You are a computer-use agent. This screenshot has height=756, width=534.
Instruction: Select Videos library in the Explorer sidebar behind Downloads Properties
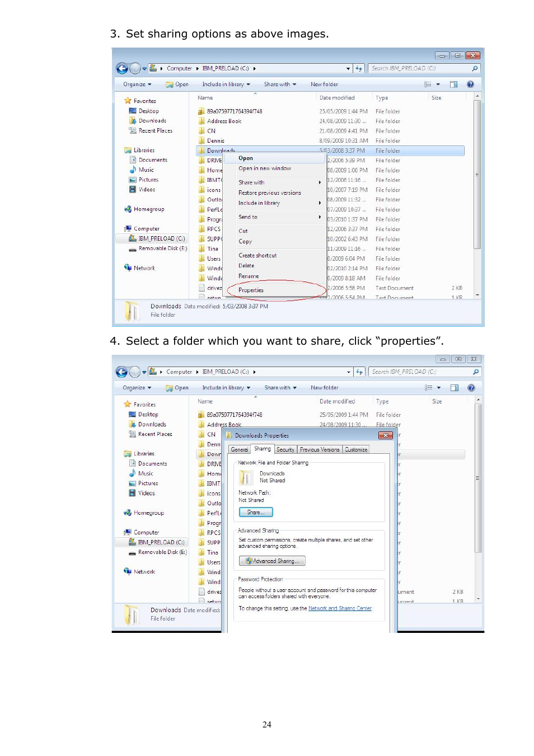142,494
